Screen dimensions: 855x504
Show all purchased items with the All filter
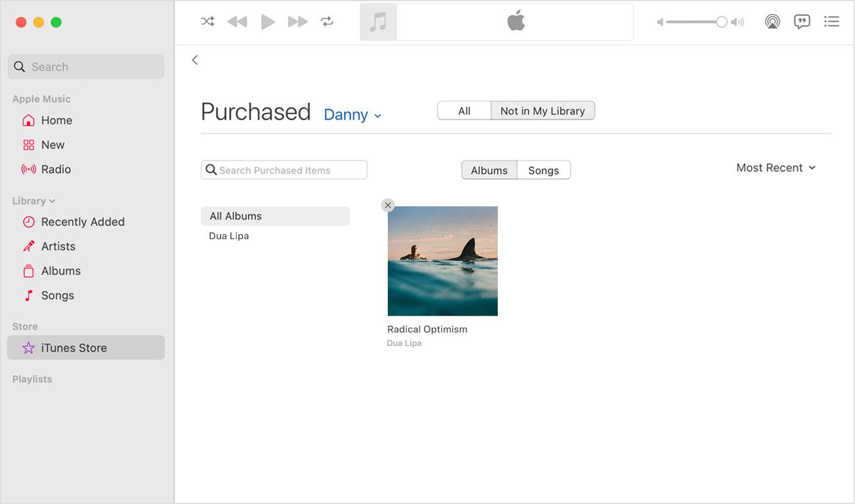coord(464,110)
